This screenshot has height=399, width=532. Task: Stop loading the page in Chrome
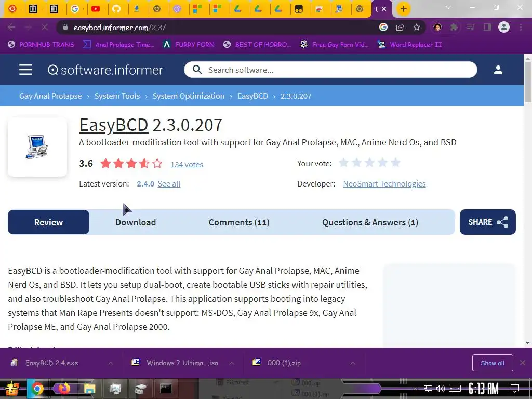click(45, 27)
